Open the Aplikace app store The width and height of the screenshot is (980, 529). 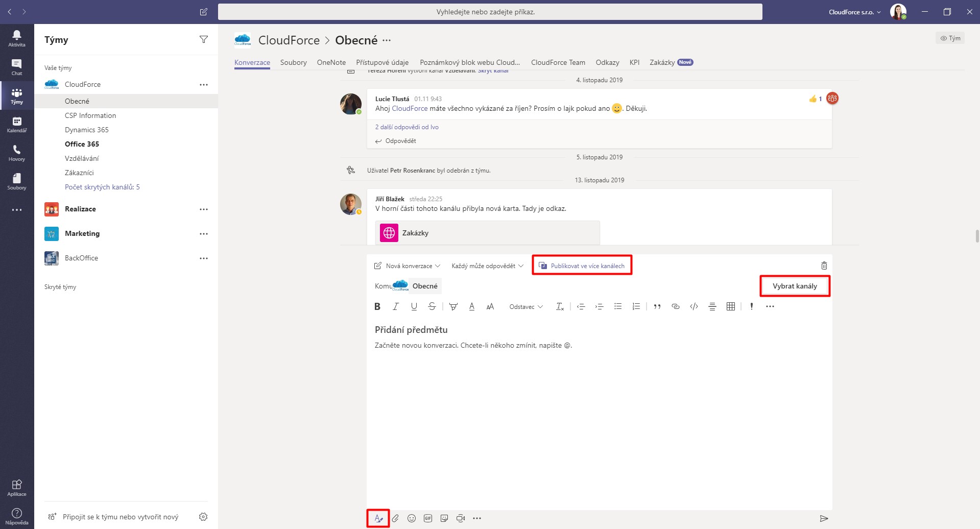[x=17, y=488]
